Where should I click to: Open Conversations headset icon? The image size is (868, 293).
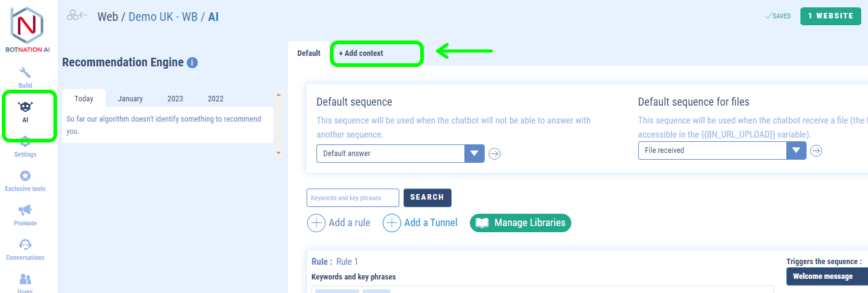[26, 244]
